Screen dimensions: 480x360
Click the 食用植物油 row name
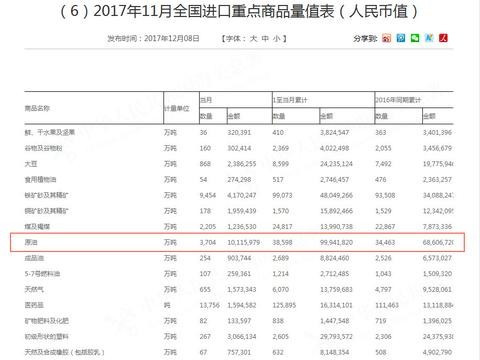[x=40, y=180]
